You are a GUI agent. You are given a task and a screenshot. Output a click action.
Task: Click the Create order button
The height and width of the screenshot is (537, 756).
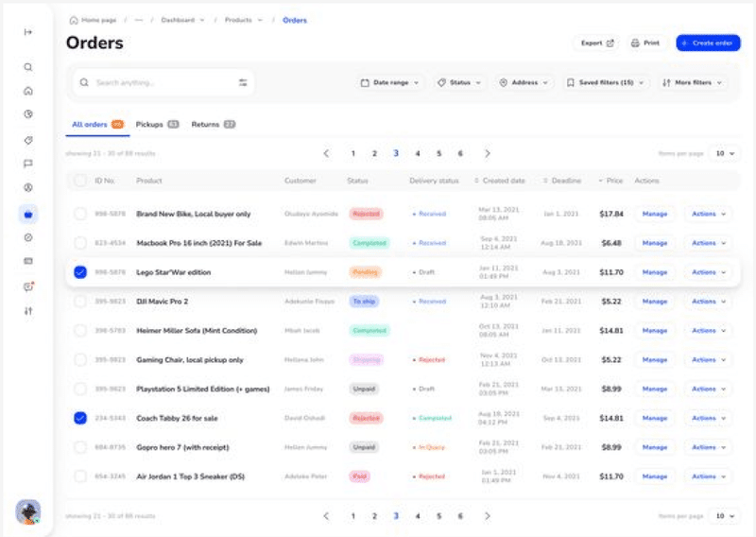coord(708,43)
